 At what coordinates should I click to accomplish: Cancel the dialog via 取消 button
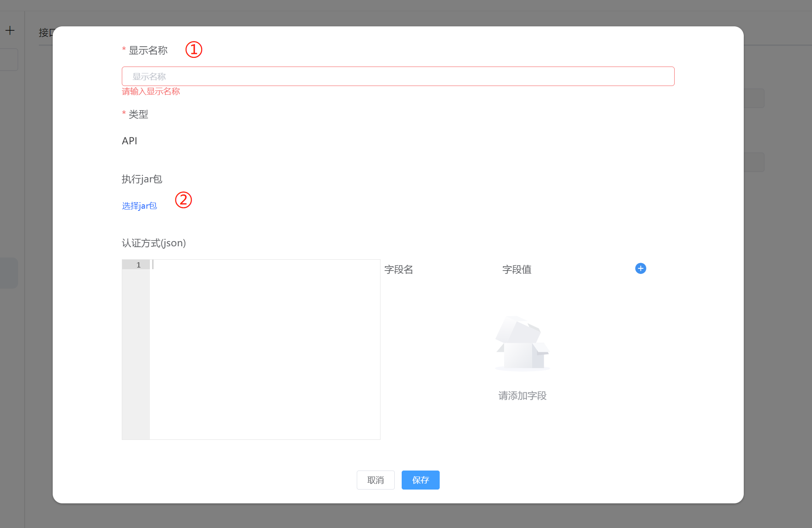(375, 480)
